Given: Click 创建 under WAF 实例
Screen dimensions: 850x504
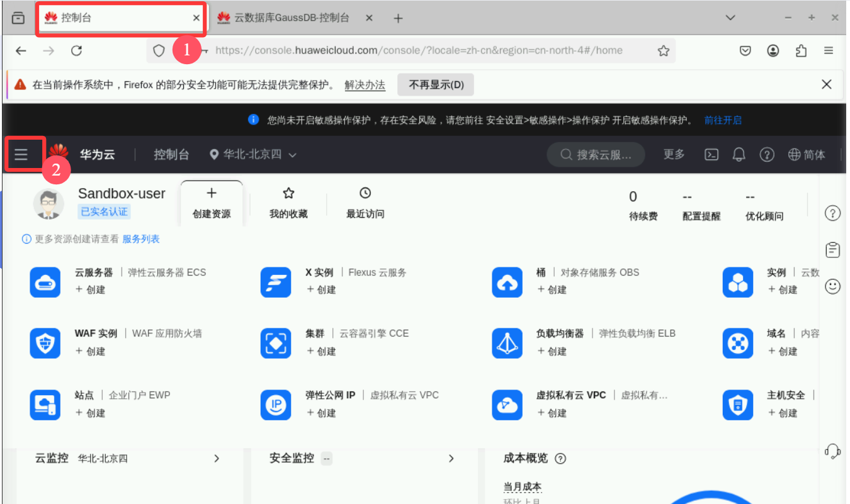Looking at the screenshot, I should 90,351.
